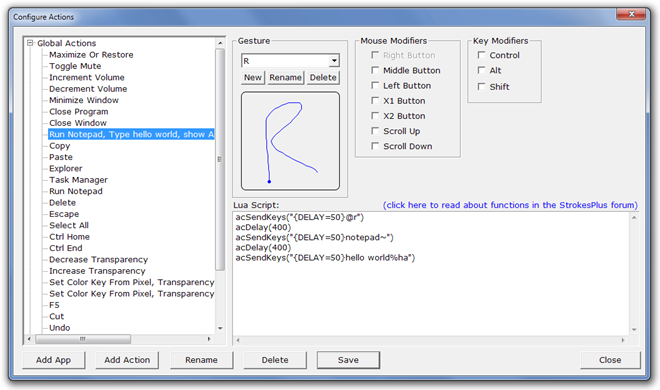Viewport: 660px width, 390px height.
Task: Click the R gesture preview drawing
Action: [x=290, y=141]
